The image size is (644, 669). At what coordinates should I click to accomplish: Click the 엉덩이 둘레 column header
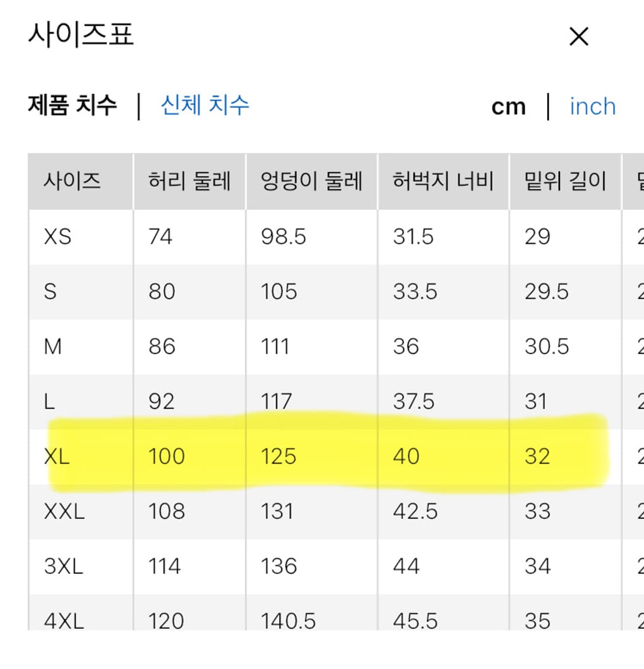(311, 180)
